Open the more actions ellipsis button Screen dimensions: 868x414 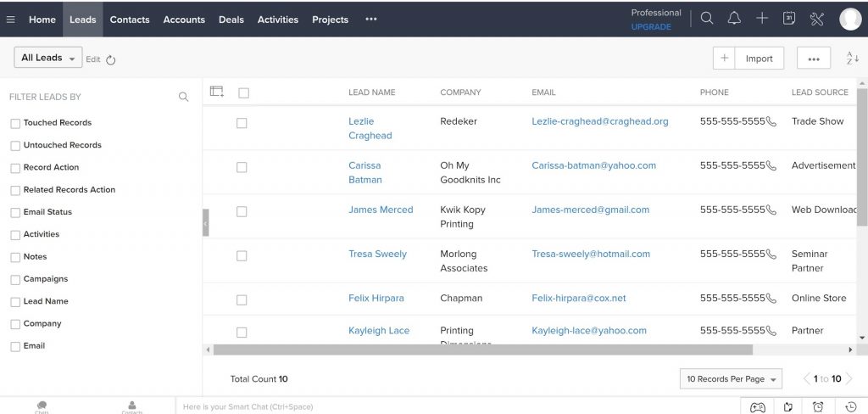pyautogui.click(x=814, y=59)
